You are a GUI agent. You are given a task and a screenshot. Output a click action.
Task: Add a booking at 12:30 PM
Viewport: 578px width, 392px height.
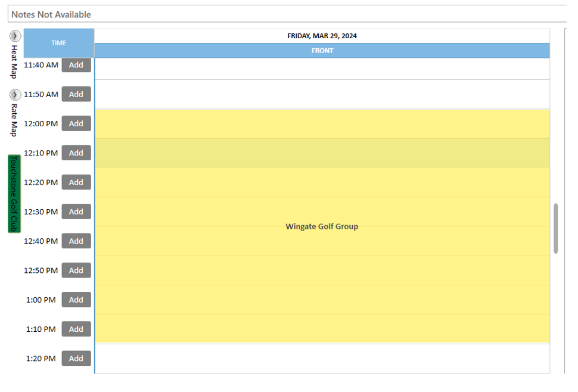click(76, 211)
